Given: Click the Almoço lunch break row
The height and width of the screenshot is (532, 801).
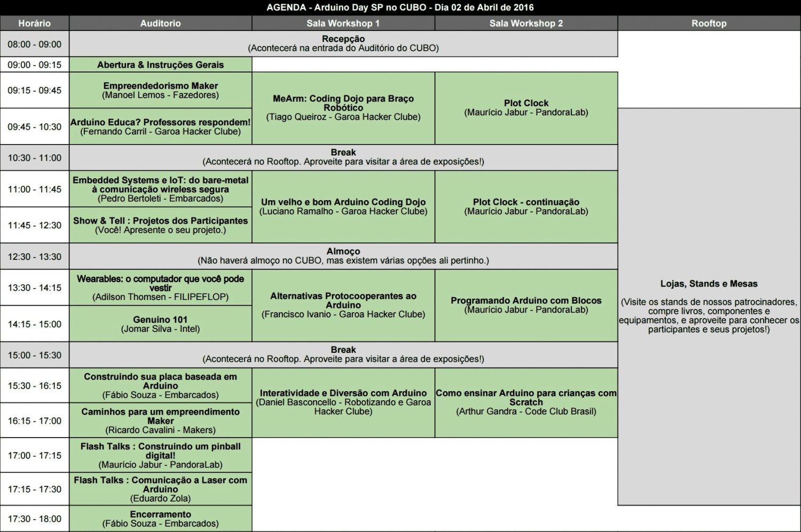Looking at the screenshot, I should 343,256.
